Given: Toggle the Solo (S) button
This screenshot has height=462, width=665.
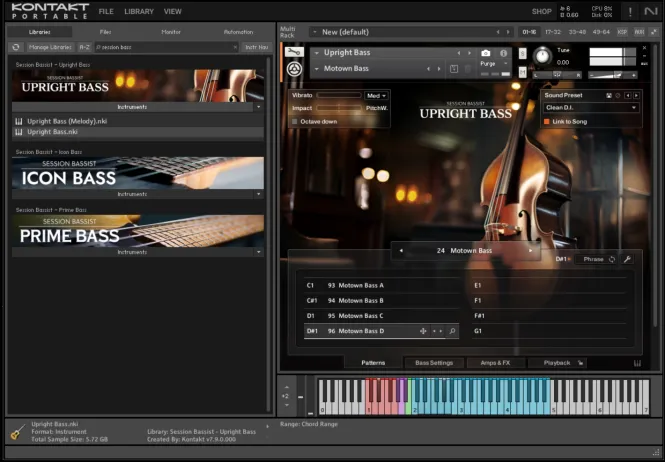Looking at the screenshot, I should point(522,53).
